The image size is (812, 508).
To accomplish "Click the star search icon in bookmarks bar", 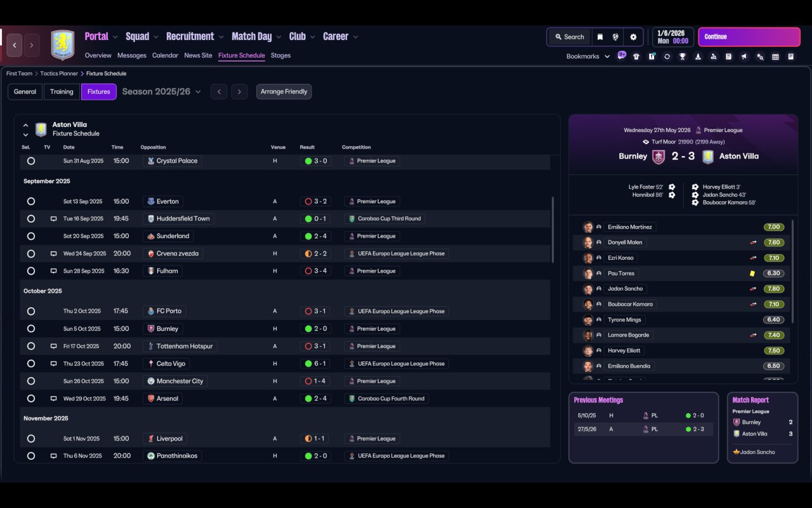I will tap(760, 57).
